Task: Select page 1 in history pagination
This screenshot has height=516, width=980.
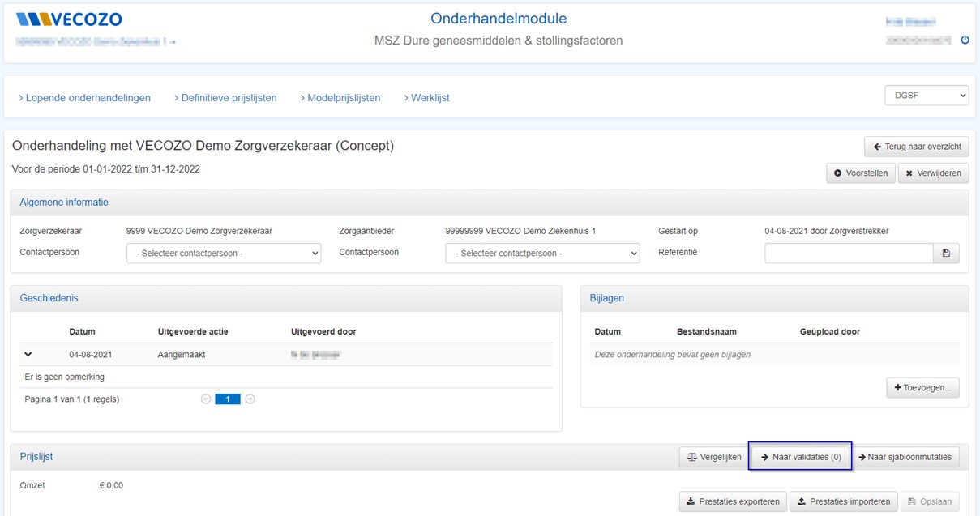Action: (x=228, y=399)
